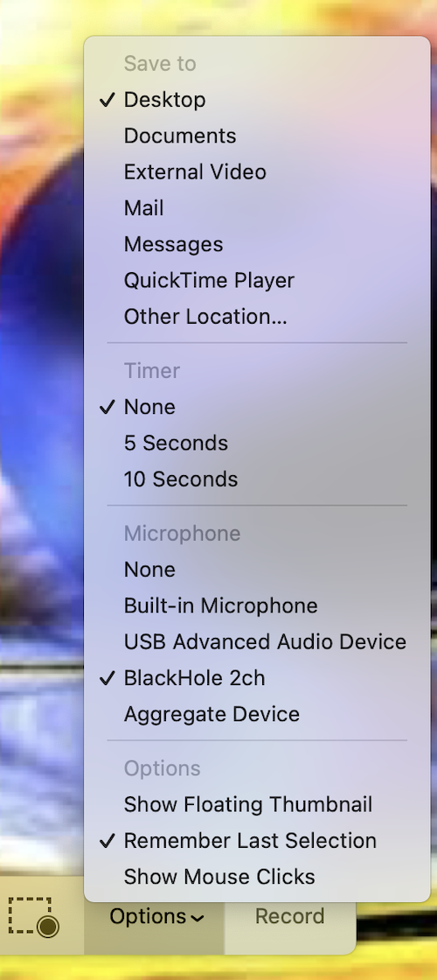The width and height of the screenshot is (437, 980).
Task: Select Desktop as save location
Action: [x=257, y=100]
